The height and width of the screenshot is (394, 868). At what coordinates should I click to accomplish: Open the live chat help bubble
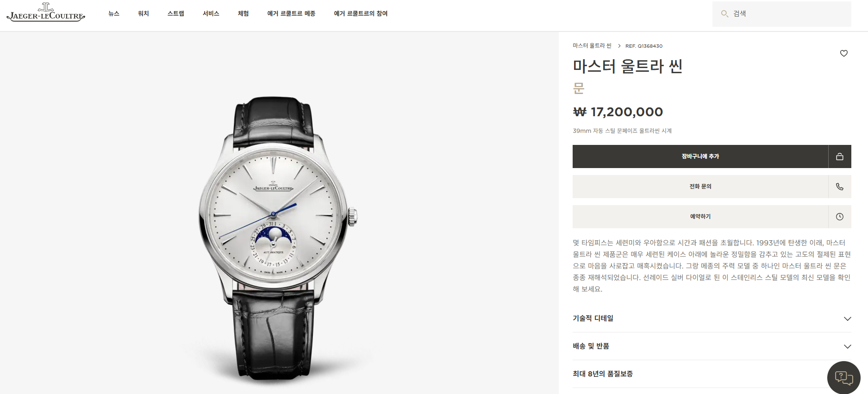click(x=843, y=377)
